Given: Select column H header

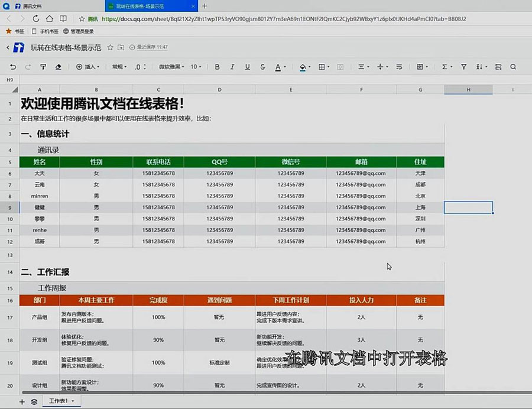Looking at the screenshot, I should pos(468,89).
